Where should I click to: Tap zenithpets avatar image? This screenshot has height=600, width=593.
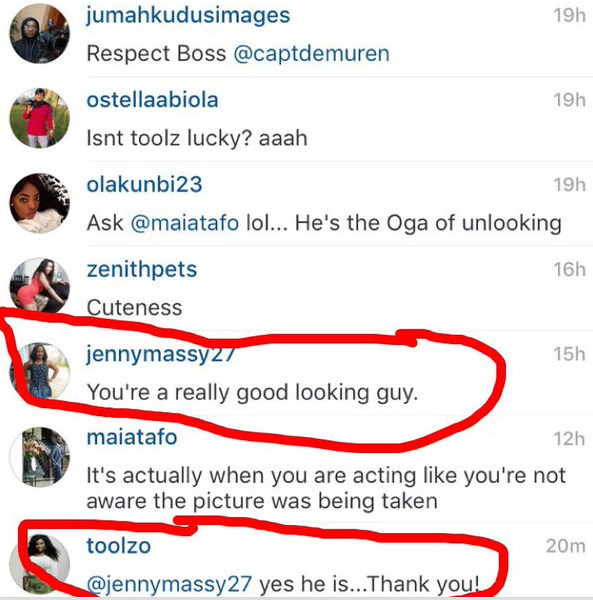point(39,288)
